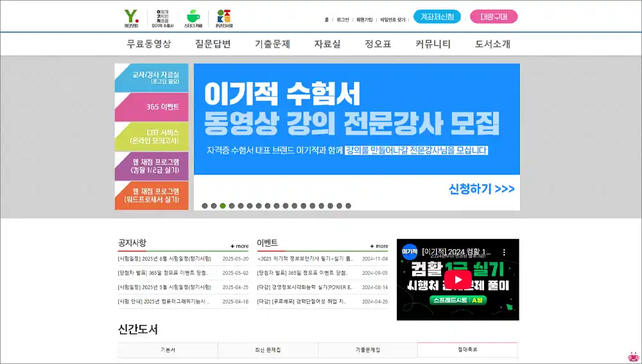Open the 365 이벤트 side banner
Viewport: 642px width, 364px height.
152,107
